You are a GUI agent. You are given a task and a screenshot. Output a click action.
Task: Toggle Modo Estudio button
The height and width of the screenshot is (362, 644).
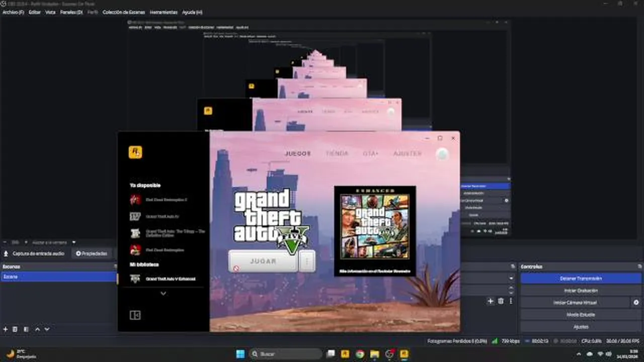(581, 315)
